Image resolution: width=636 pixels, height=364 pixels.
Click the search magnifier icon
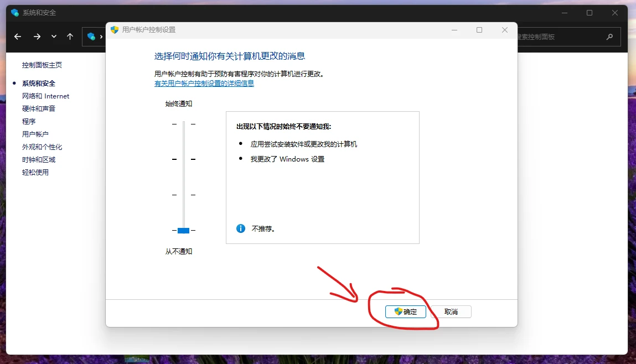pyautogui.click(x=609, y=36)
